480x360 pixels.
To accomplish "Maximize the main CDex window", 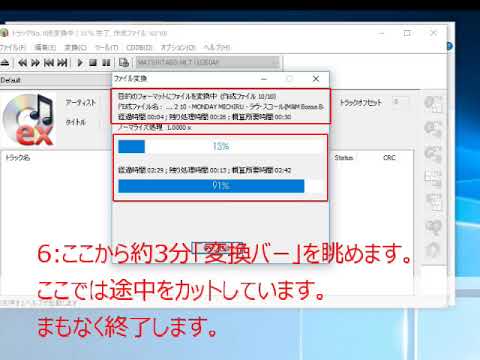I will coord(407,33).
